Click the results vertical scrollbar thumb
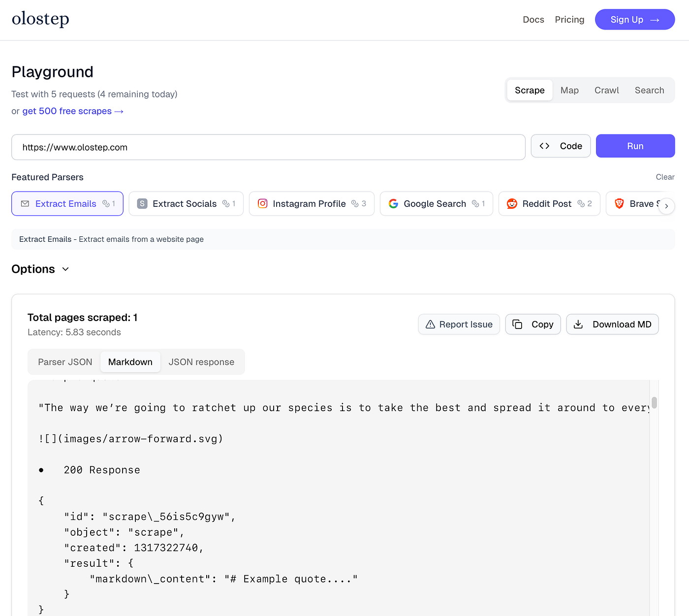The width and height of the screenshot is (689, 616). [654, 403]
